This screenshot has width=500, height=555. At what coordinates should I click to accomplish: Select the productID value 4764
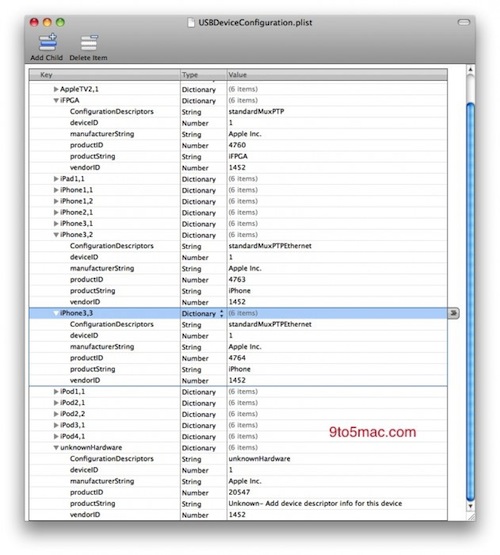tap(237, 358)
